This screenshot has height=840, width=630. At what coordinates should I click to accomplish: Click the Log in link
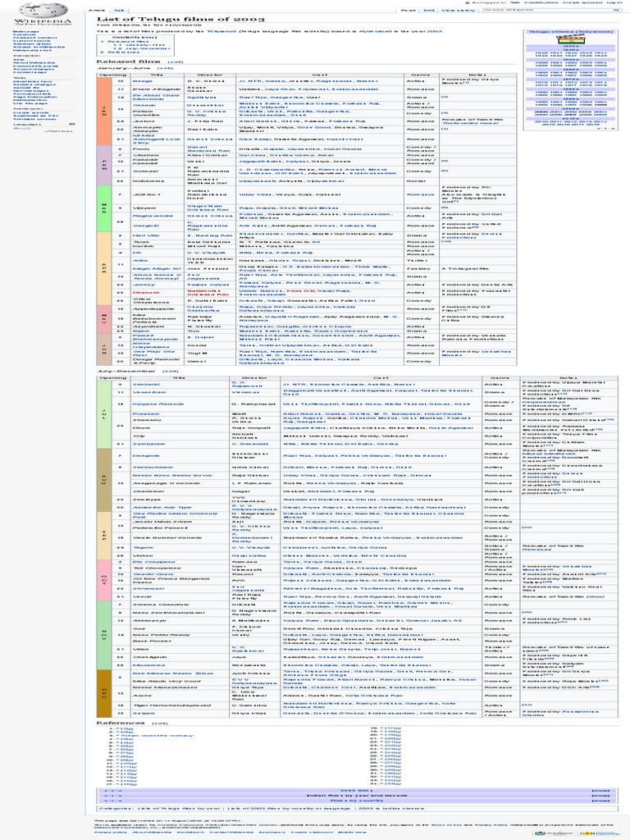pos(614,2)
